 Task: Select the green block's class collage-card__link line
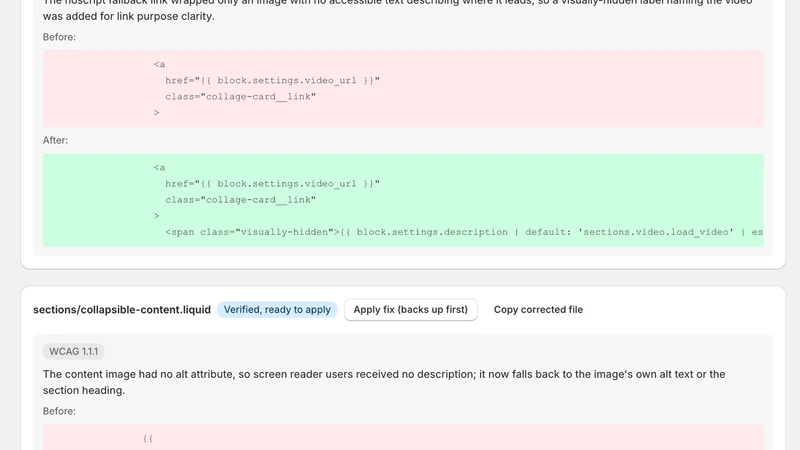(x=240, y=200)
